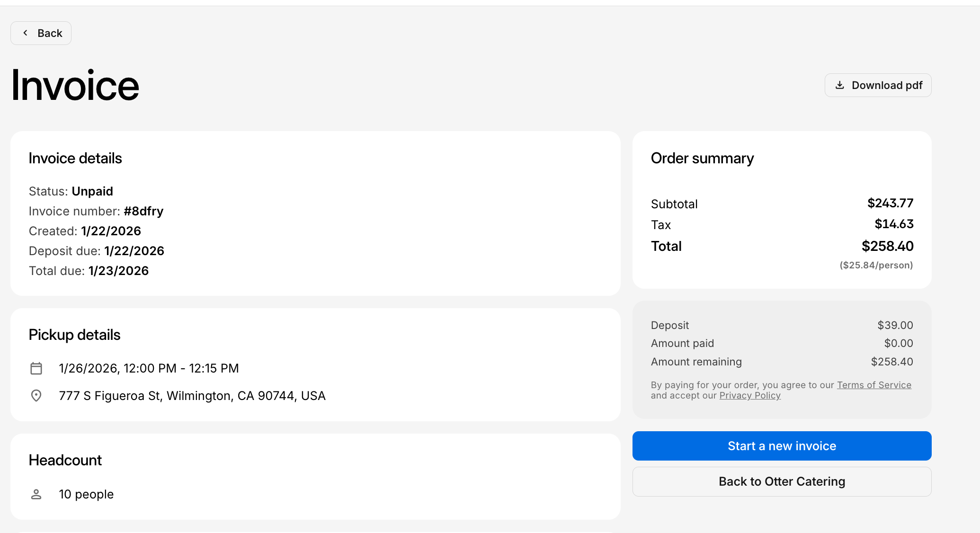Select the invoice number #8dfry
Viewport: 980px width, 533px height.
[x=143, y=211]
